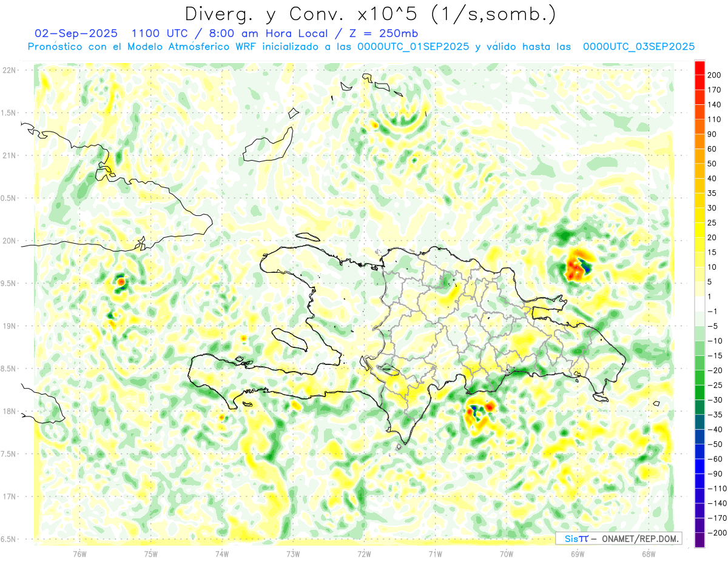Click the '17N' latitude label
Image resolution: width=728 pixels, height=562 pixels.
click(x=9, y=497)
